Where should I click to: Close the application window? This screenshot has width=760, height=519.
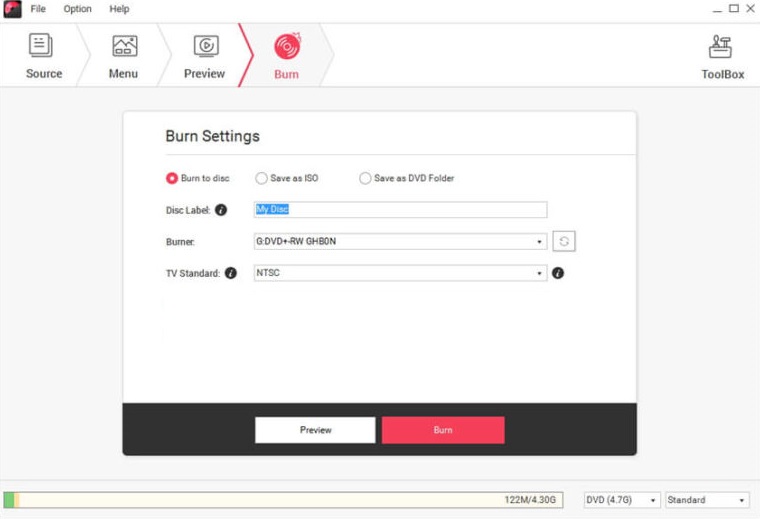coord(750,8)
